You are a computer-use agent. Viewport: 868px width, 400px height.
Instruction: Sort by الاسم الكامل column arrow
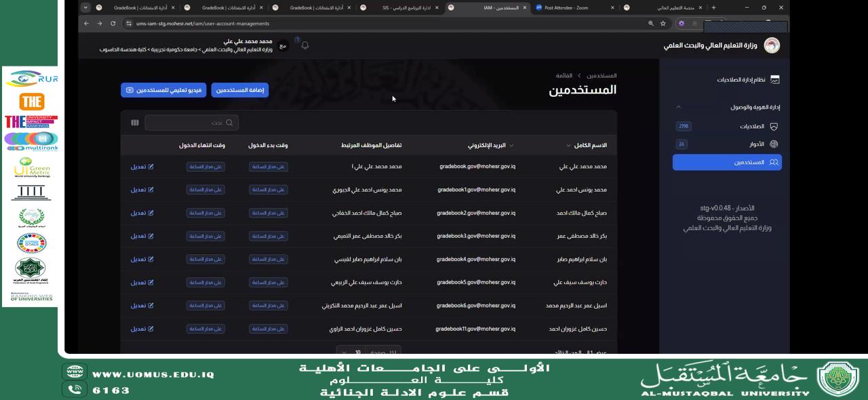pyautogui.click(x=568, y=146)
